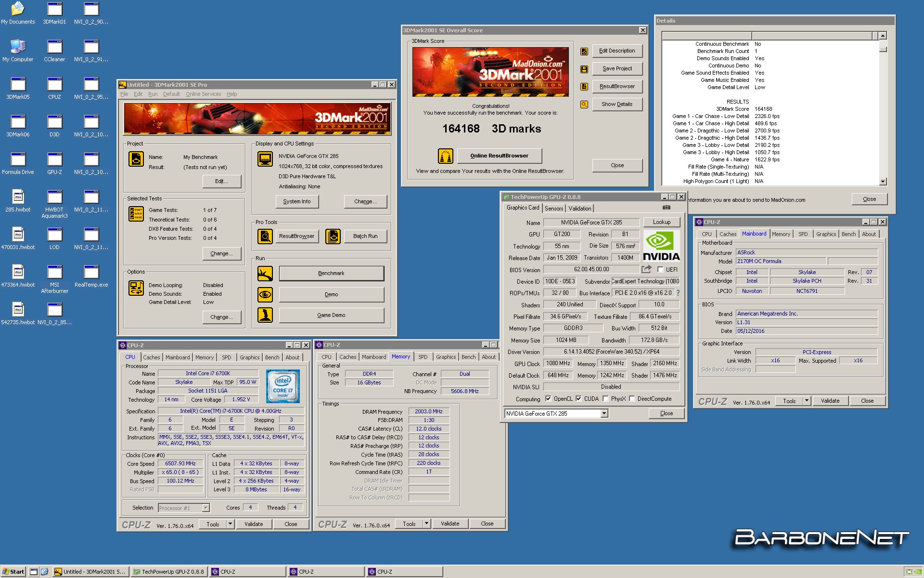The height and width of the screenshot is (578, 924).
Task: Open the Run menu in 3DMark2001
Action: (x=153, y=94)
